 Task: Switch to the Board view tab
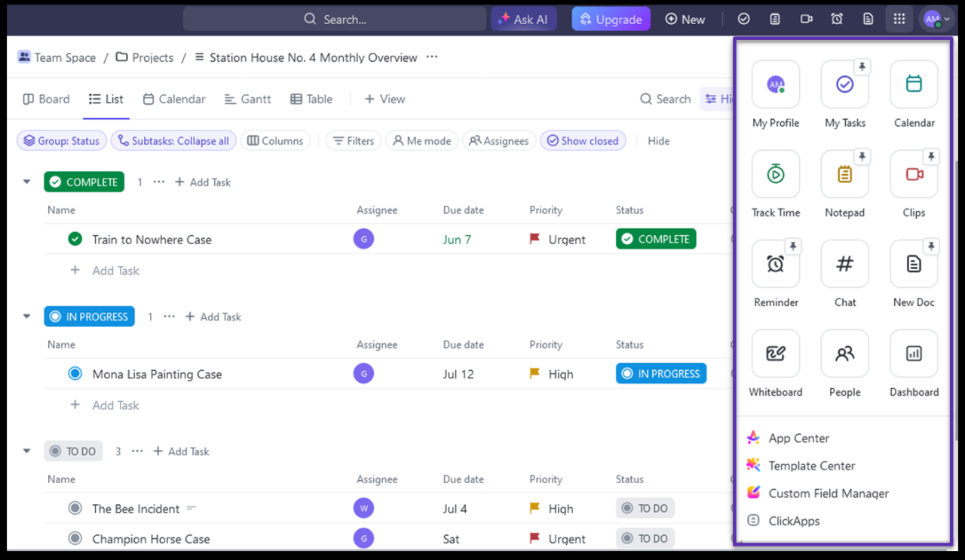(46, 99)
